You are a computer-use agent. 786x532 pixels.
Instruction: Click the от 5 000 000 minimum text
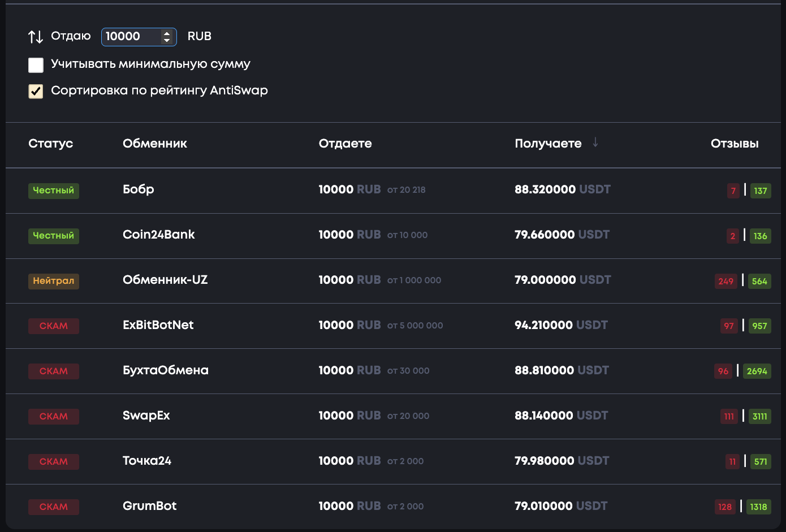click(x=415, y=326)
